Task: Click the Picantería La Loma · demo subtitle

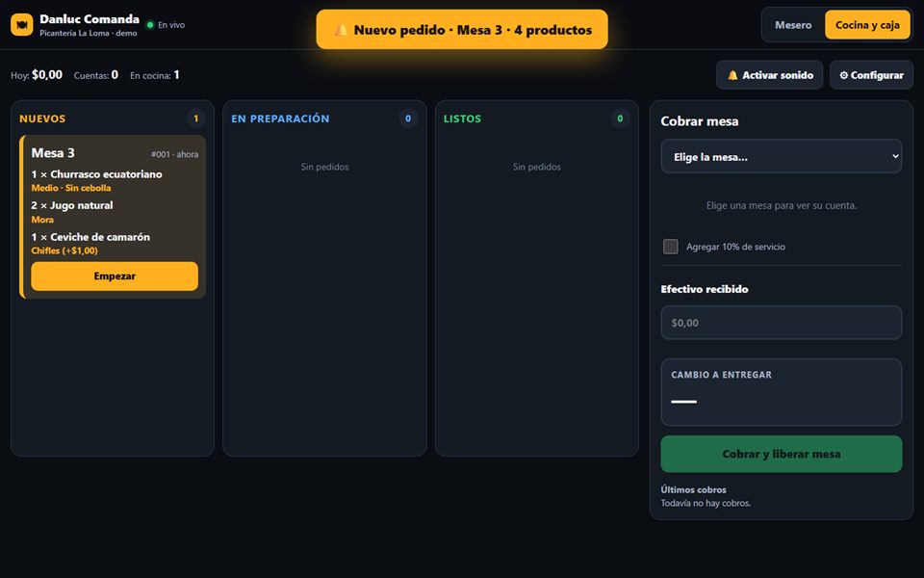Action: pos(89,33)
